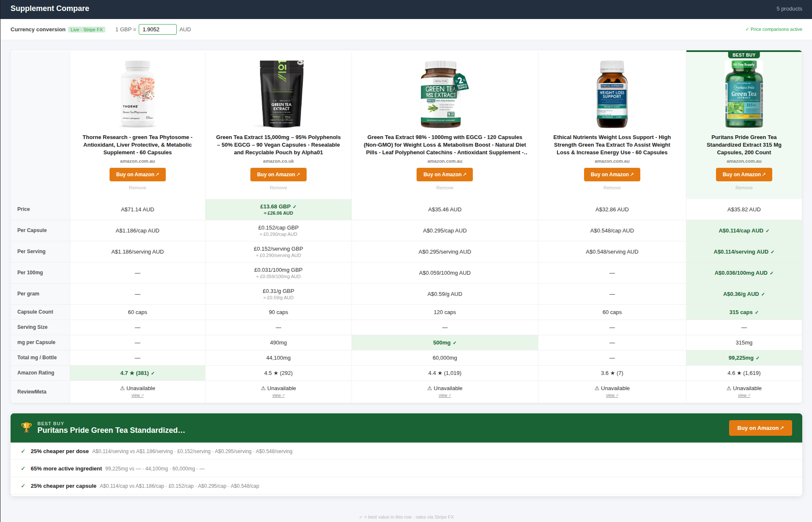Remove Ethical Nutrients product

[612, 188]
